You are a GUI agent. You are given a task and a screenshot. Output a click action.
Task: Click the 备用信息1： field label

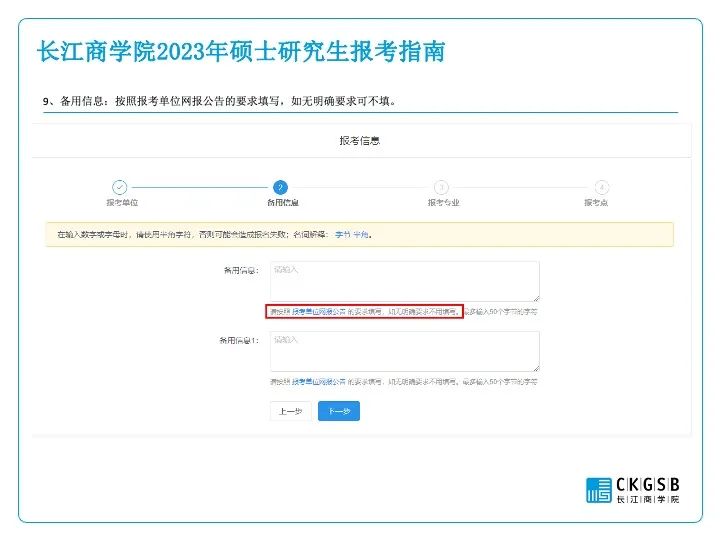tap(239, 340)
